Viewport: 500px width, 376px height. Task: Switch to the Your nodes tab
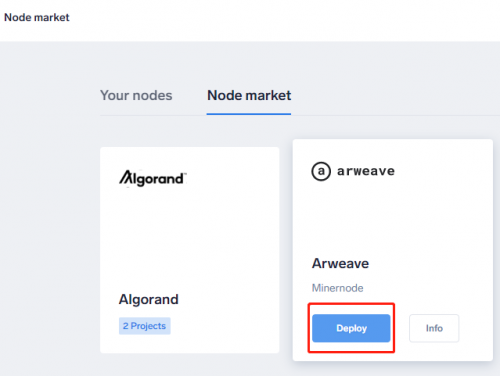point(136,96)
